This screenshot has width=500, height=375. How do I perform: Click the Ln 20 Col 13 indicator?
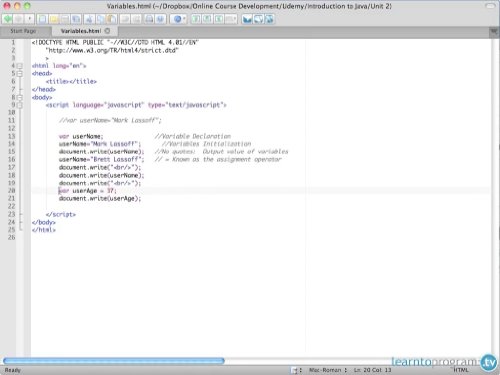coord(372,370)
